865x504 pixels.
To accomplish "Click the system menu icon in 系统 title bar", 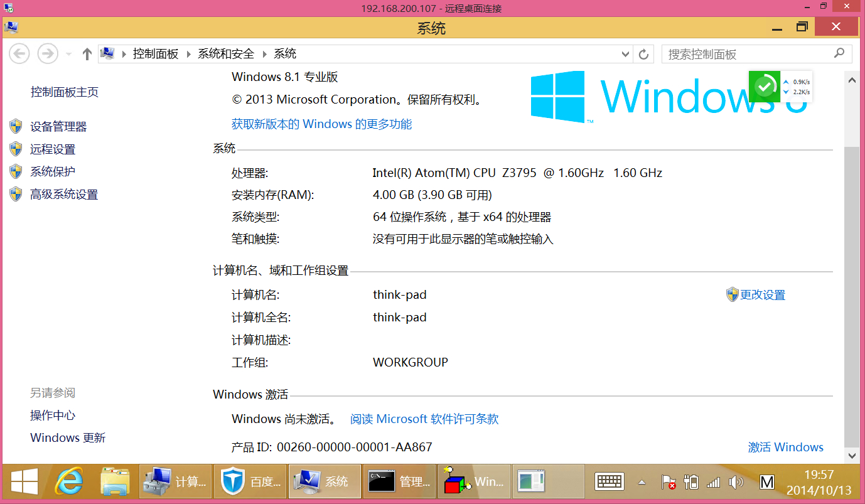I will pyautogui.click(x=11, y=27).
